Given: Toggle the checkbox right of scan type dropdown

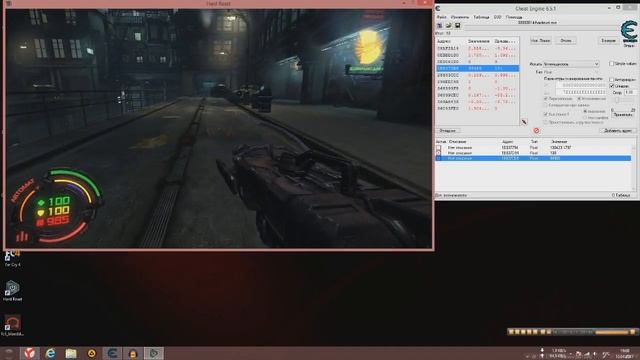Looking at the screenshot, I should point(611,64).
